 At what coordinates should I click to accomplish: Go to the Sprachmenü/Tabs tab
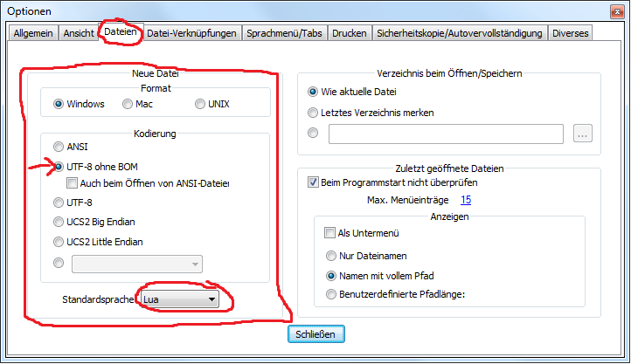283,33
